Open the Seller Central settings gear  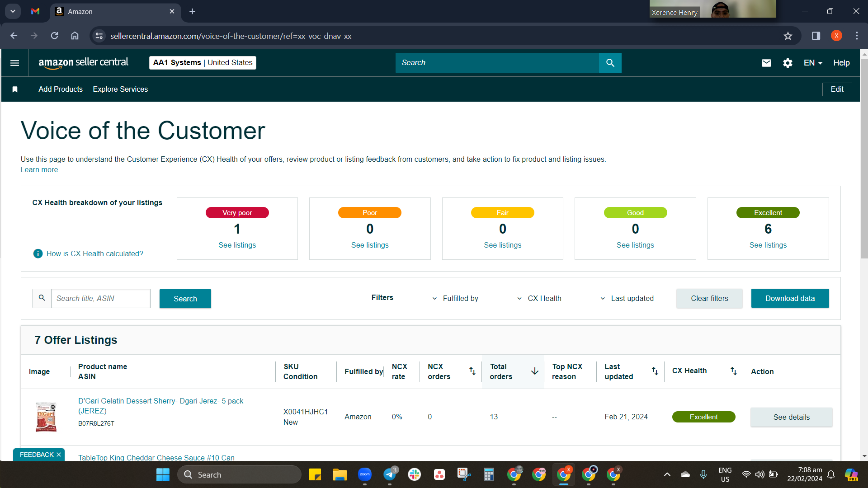coord(788,63)
